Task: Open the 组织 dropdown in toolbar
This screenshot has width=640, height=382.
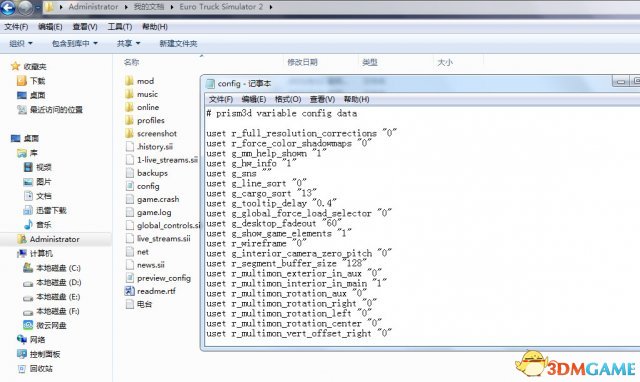Action: click(x=21, y=43)
